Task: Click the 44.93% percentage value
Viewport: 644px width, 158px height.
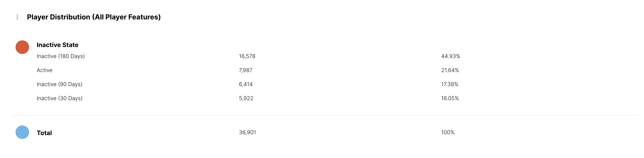Action: coord(451,56)
